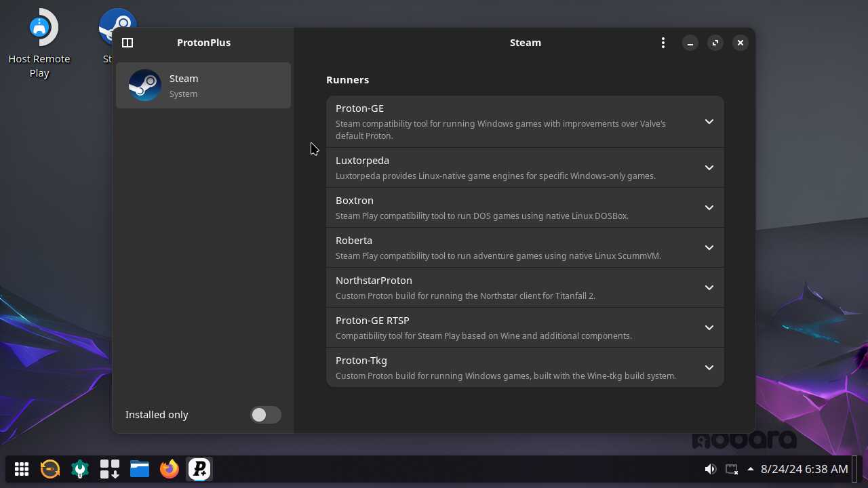Click the Runners section heading
868x488 pixels.
(347, 80)
